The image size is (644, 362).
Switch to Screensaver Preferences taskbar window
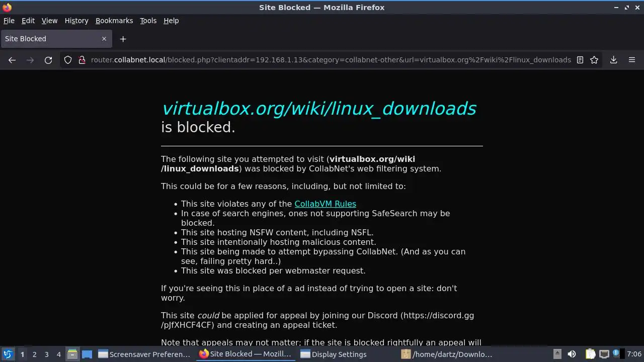[x=144, y=354]
